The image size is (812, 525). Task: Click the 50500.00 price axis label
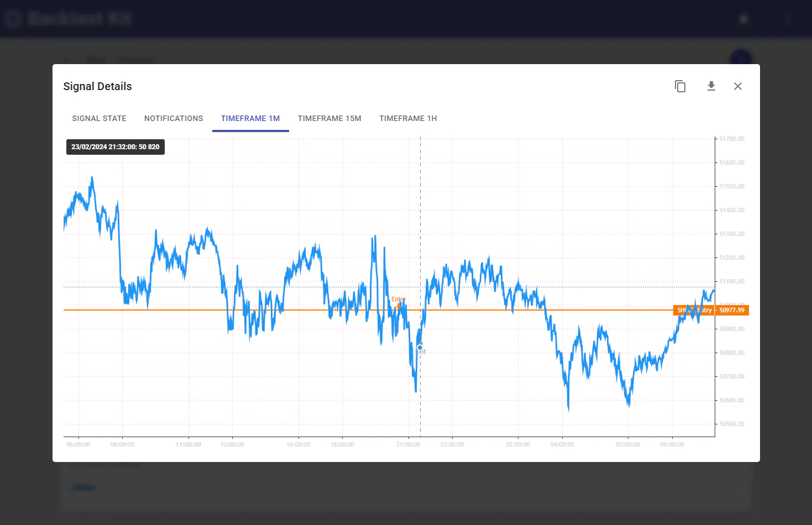click(732, 424)
